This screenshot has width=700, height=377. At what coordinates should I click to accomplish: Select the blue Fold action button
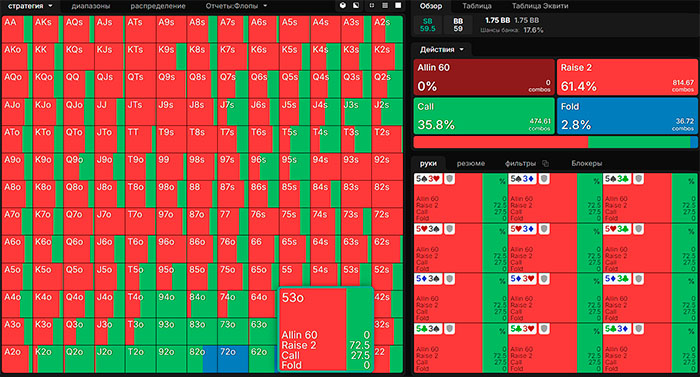point(627,116)
